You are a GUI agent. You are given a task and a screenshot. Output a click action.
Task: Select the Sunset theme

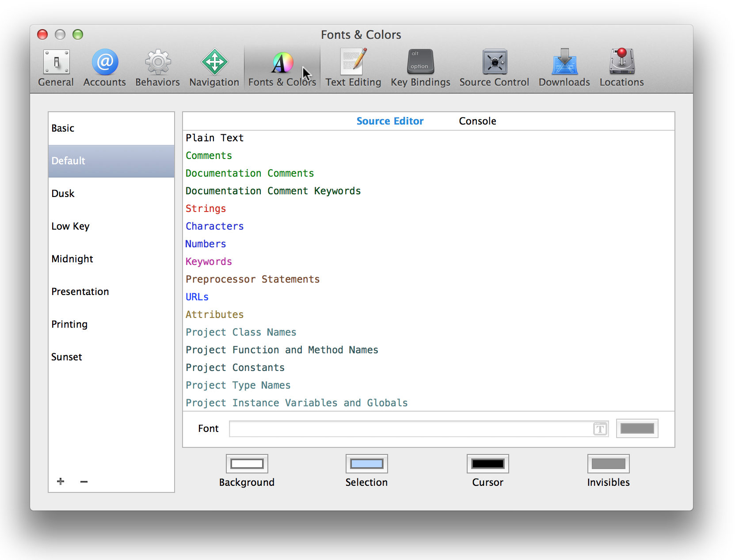(111, 357)
